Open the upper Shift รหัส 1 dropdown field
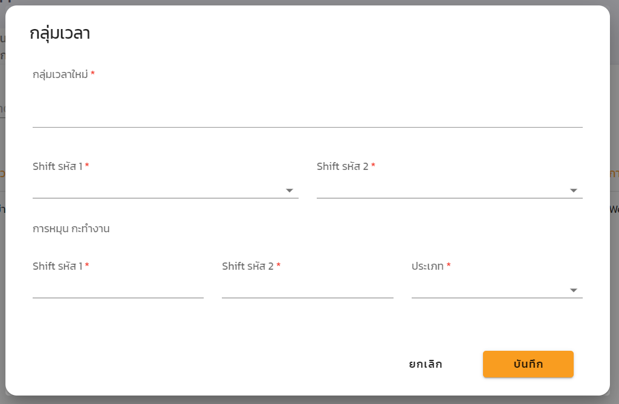 [x=157, y=189]
